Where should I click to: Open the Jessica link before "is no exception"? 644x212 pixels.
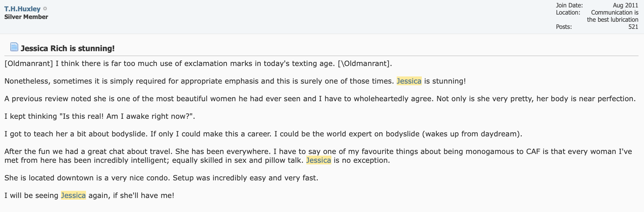tap(319, 160)
